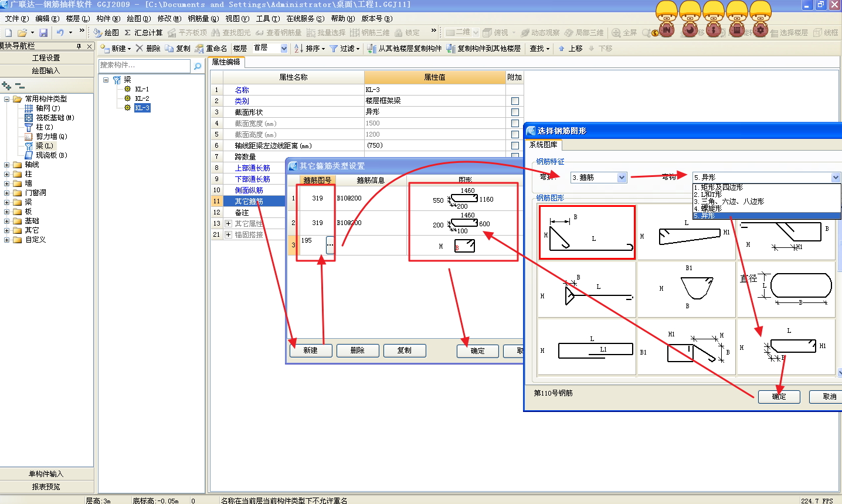
Task: Click 上移 move up arrow
Action: coord(570,49)
